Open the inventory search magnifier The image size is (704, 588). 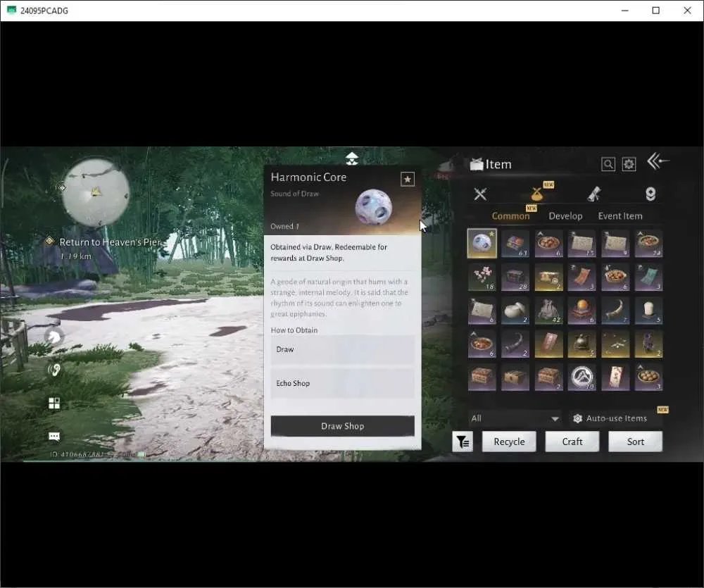pos(608,164)
